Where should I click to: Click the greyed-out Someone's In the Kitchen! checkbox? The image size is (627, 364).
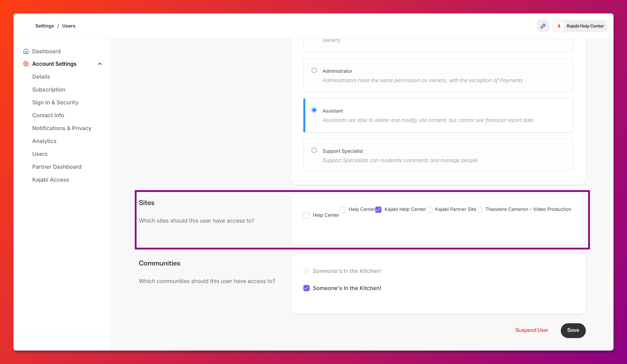(306, 271)
